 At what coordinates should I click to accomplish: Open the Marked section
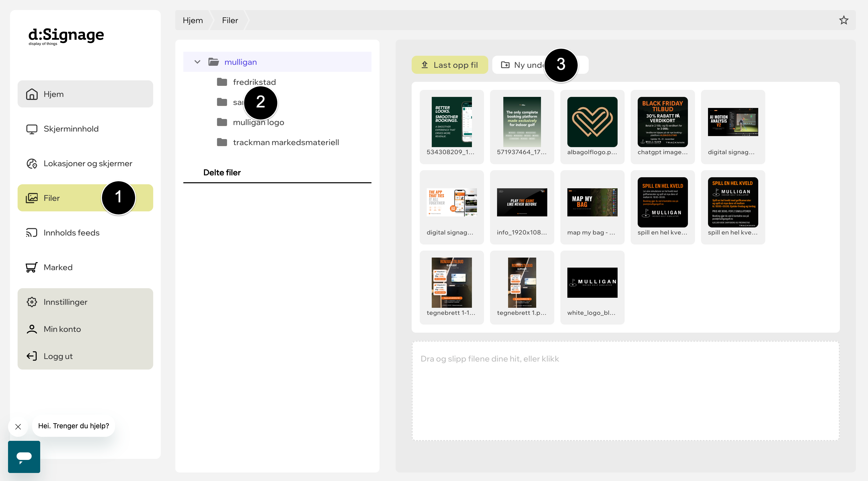(85, 267)
